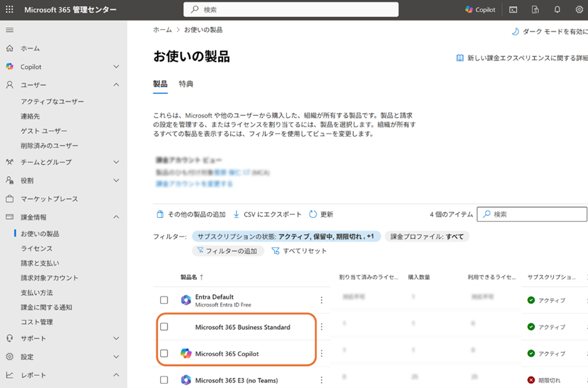Click フィルターの追加 button
588x388 pixels.
pyautogui.click(x=228, y=251)
